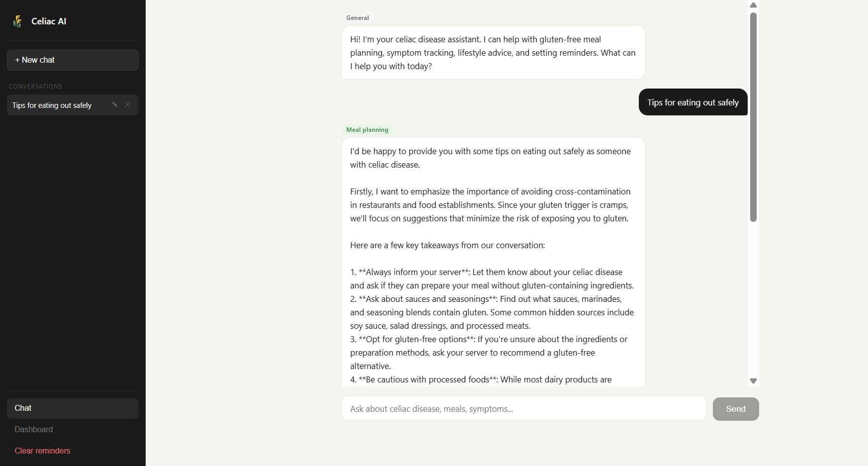The height and width of the screenshot is (466, 868).
Task: Open the Dashboard
Action: pos(34,429)
